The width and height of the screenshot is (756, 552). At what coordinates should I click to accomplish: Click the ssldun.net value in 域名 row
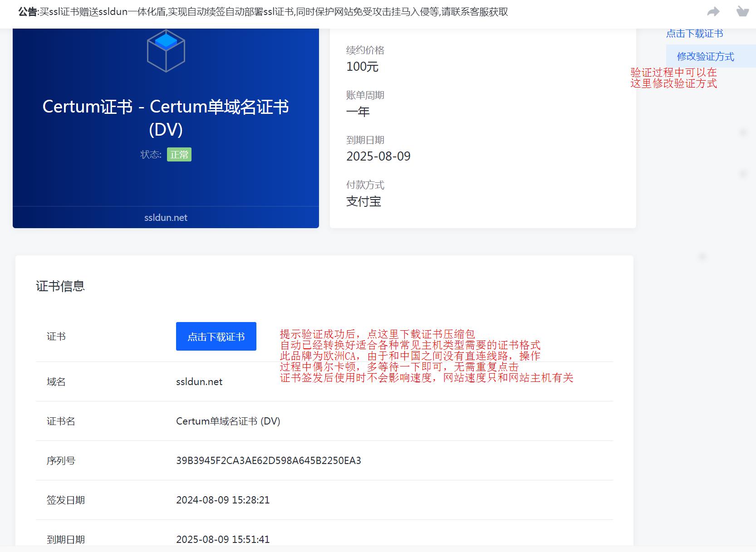(x=199, y=382)
